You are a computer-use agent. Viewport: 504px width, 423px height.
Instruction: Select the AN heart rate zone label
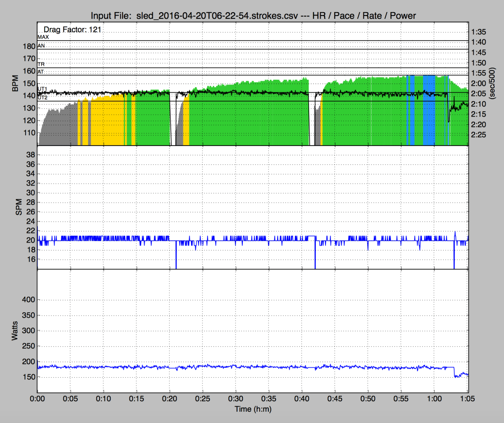(x=41, y=45)
